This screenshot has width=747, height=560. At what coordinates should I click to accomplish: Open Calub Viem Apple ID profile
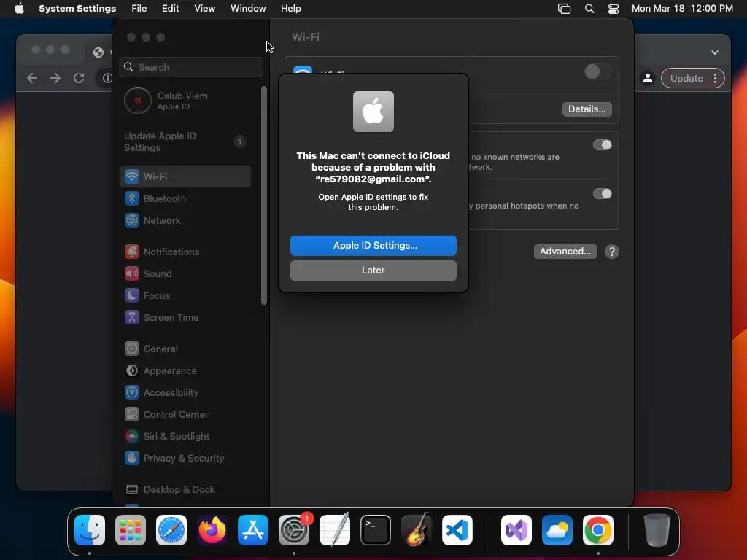click(185, 101)
